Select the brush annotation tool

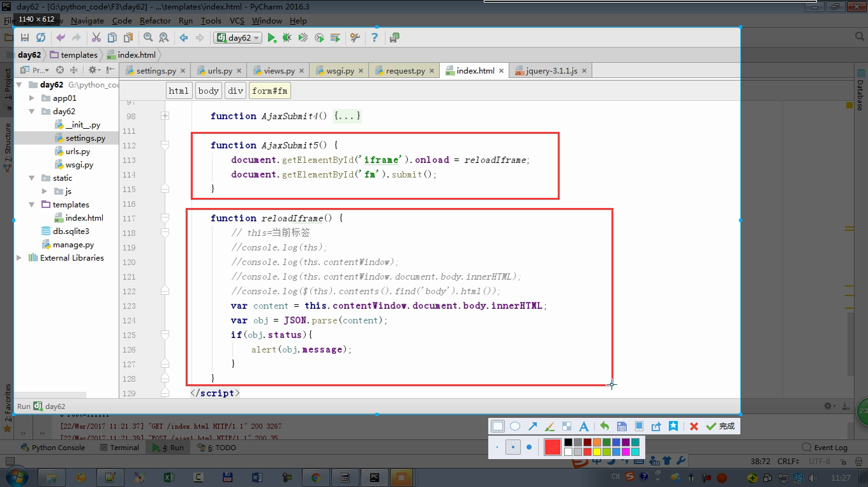(549, 426)
